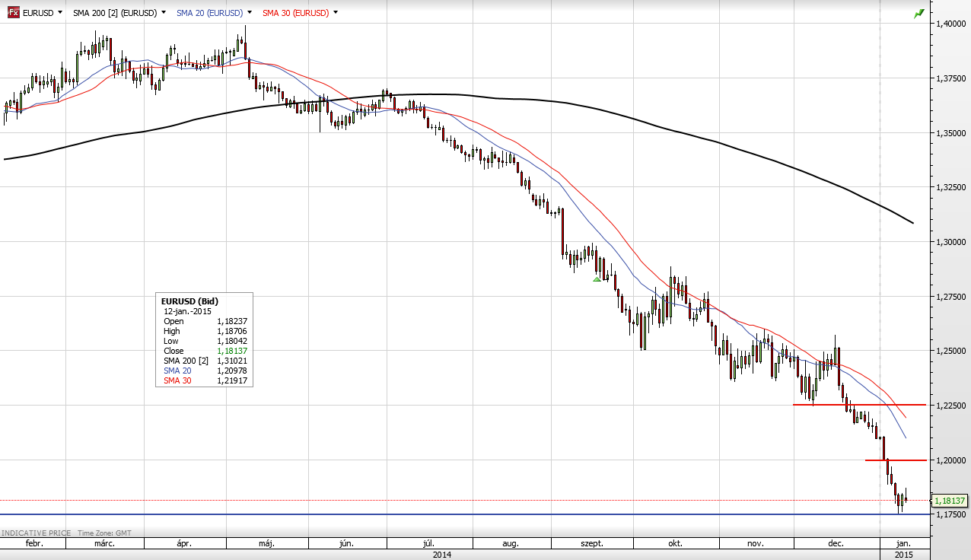971x560 pixels.
Task: Click the 1,37500 price axis label
Action: click(951, 78)
